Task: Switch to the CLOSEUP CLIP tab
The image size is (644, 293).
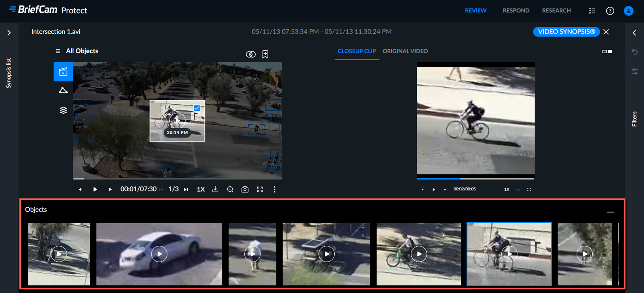Action: point(357,51)
